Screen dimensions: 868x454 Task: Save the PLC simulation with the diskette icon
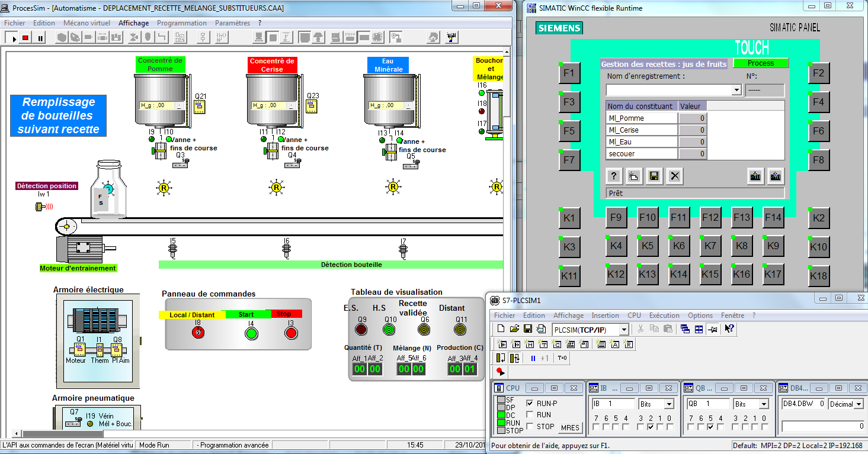pyautogui.click(x=528, y=329)
